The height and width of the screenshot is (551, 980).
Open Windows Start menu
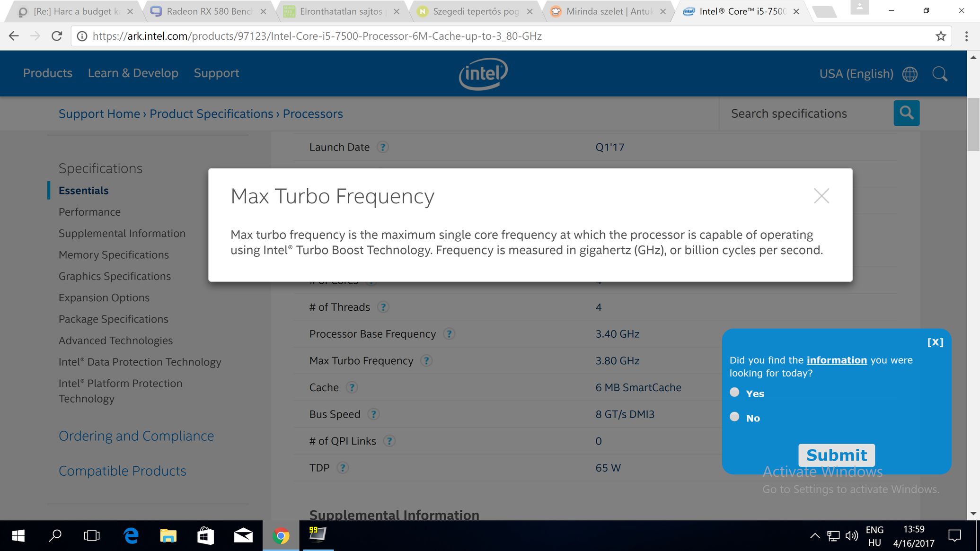click(18, 535)
